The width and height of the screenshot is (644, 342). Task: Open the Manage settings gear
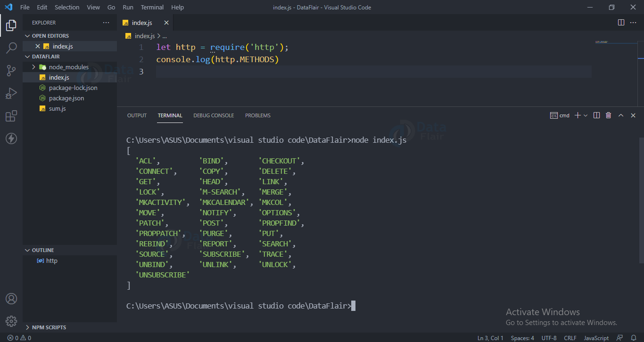[x=11, y=321]
